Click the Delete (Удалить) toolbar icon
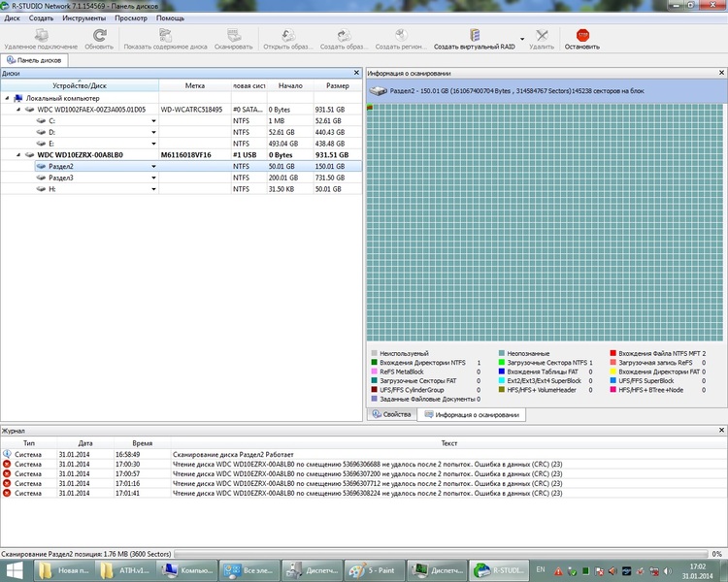This screenshot has width=728, height=582. [x=542, y=36]
